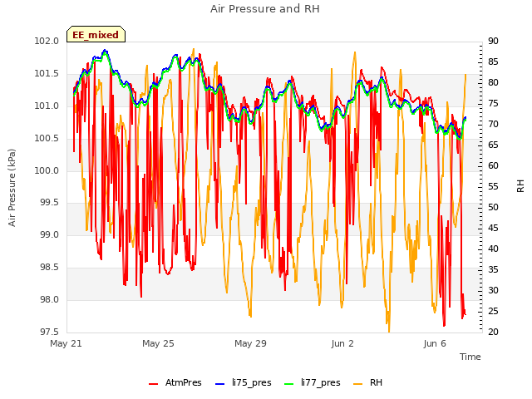Click the May 29 x-axis label
532x399 pixels.
pyautogui.click(x=250, y=343)
